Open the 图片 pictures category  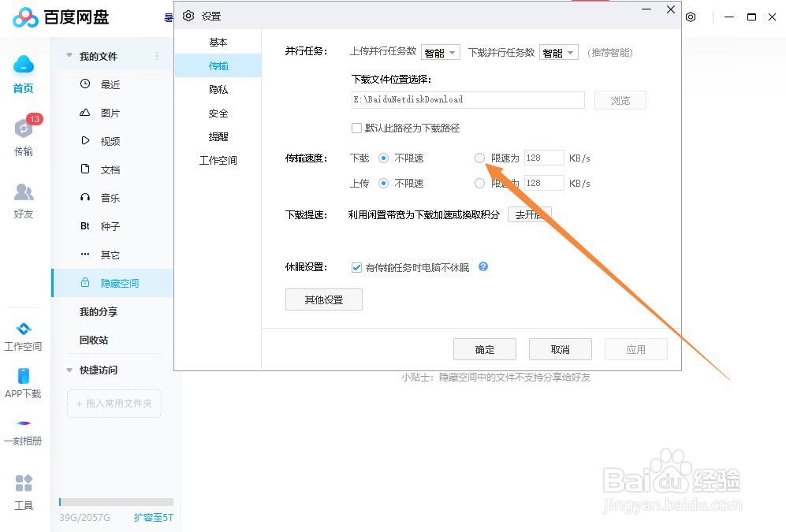pyautogui.click(x=110, y=112)
